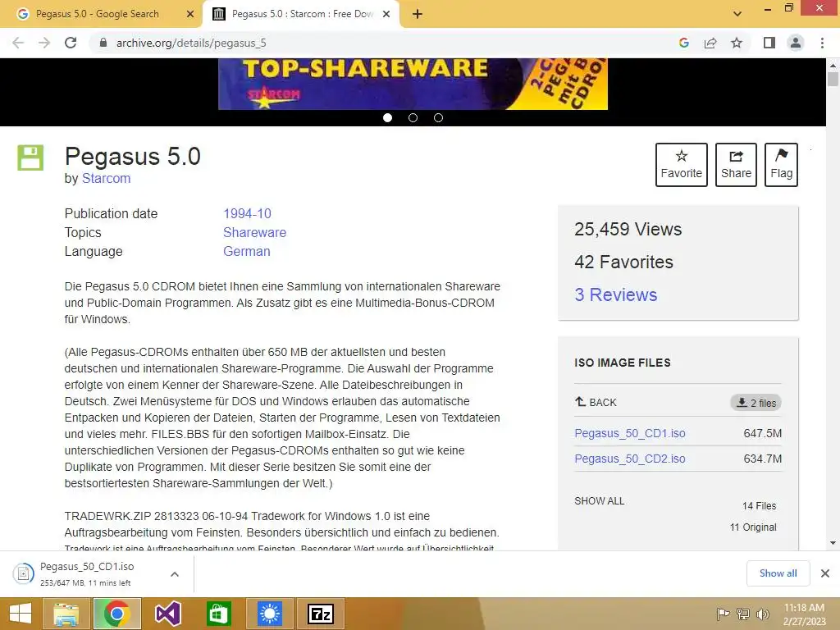840x630 pixels.
Task: Open the Pegasus_50_CD1.iso download item
Action: click(x=87, y=573)
